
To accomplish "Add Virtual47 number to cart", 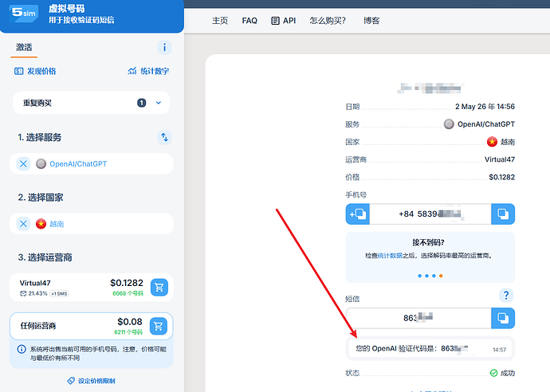I will (159, 288).
